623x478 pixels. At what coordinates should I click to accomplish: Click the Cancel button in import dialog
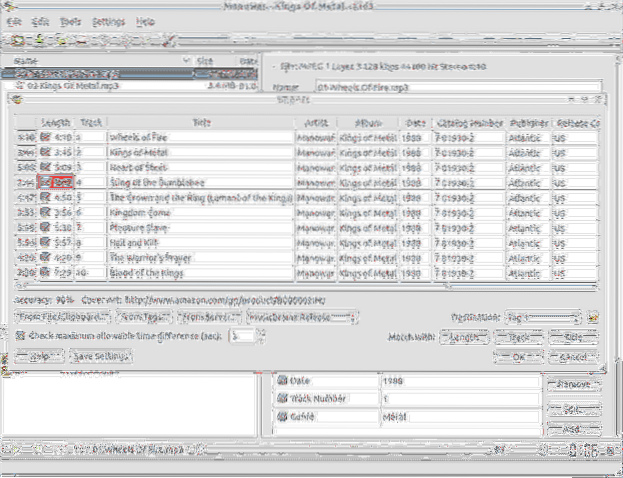tap(573, 357)
